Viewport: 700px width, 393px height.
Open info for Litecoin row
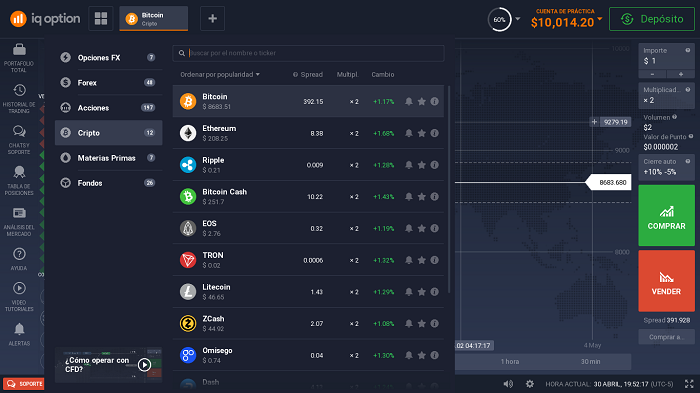coord(434,292)
